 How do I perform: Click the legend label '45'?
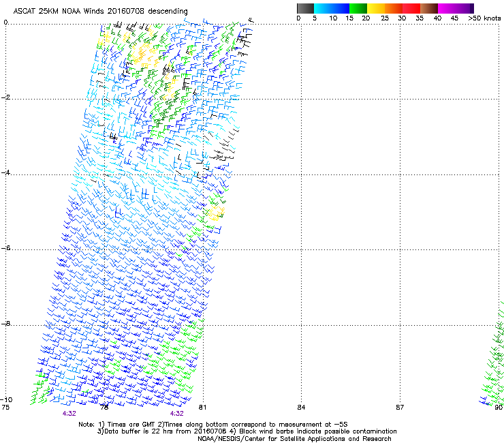click(454, 18)
